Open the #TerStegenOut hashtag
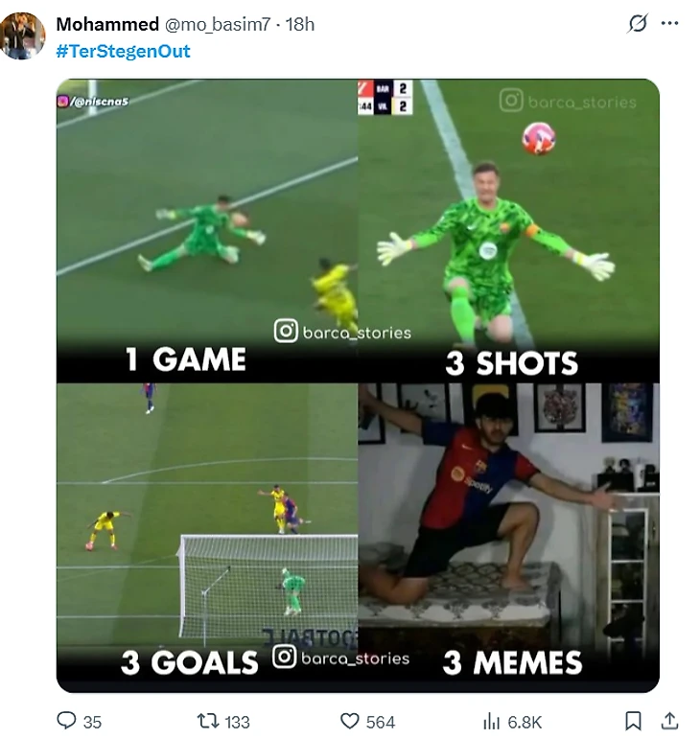Viewport: 700px width, 739px height. coord(123,51)
